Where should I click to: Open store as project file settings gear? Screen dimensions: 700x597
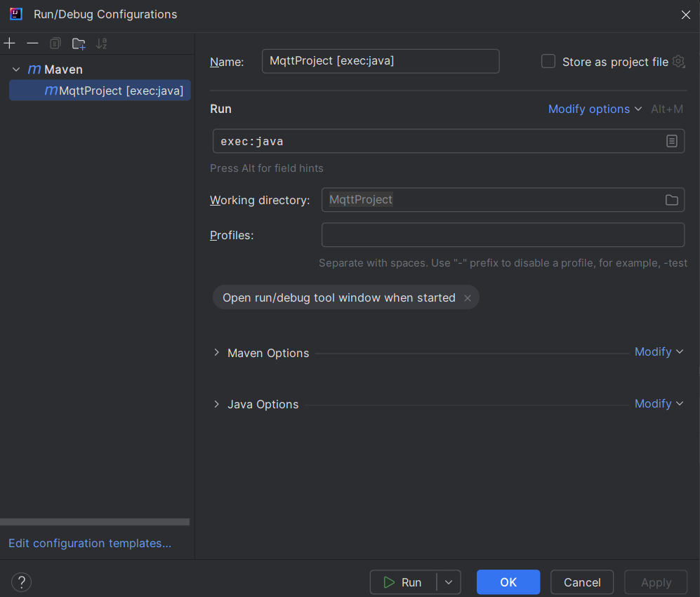tap(678, 62)
